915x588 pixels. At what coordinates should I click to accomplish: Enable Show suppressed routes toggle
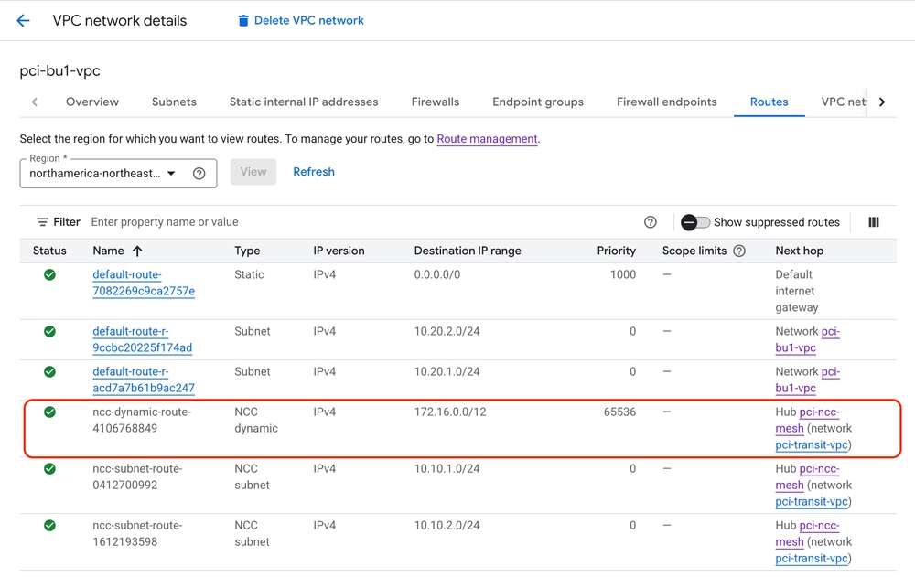(x=695, y=222)
